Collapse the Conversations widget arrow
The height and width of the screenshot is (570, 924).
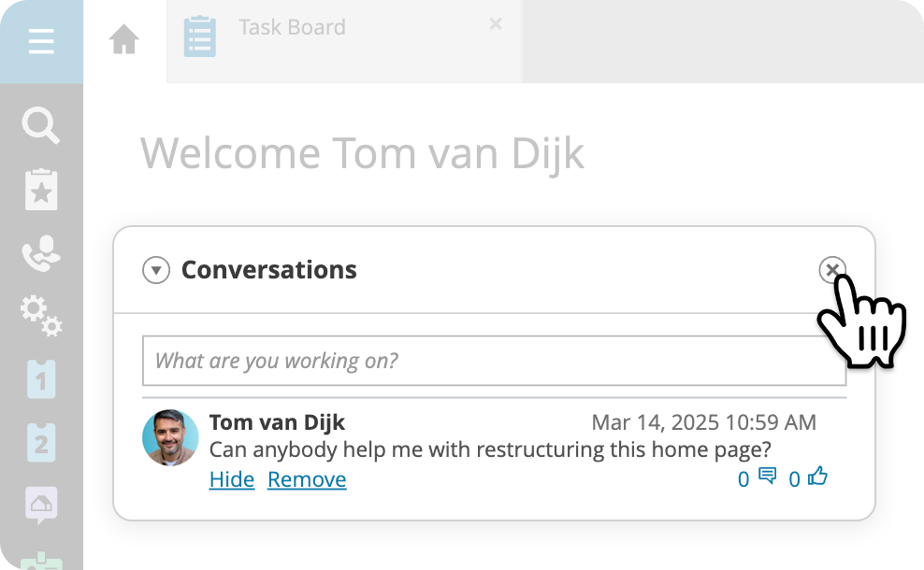pyautogui.click(x=156, y=270)
